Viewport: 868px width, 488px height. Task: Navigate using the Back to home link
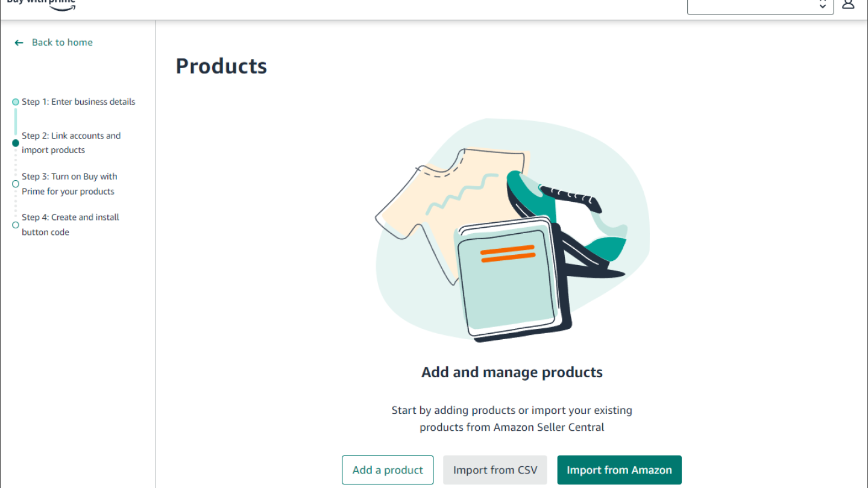pos(62,42)
